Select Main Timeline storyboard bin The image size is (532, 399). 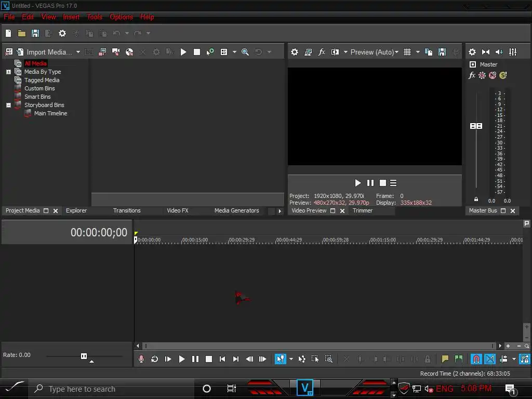pos(50,113)
